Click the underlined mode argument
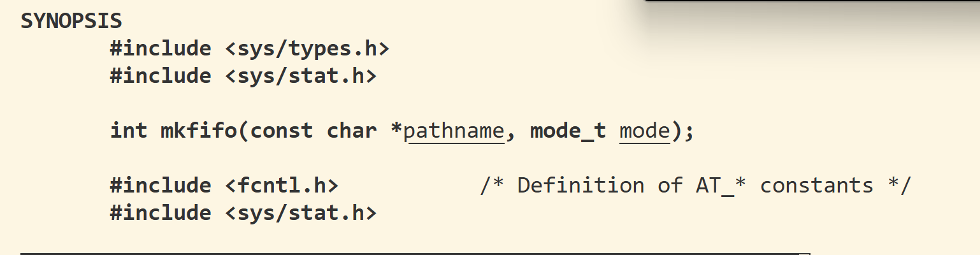 tap(644, 131)
